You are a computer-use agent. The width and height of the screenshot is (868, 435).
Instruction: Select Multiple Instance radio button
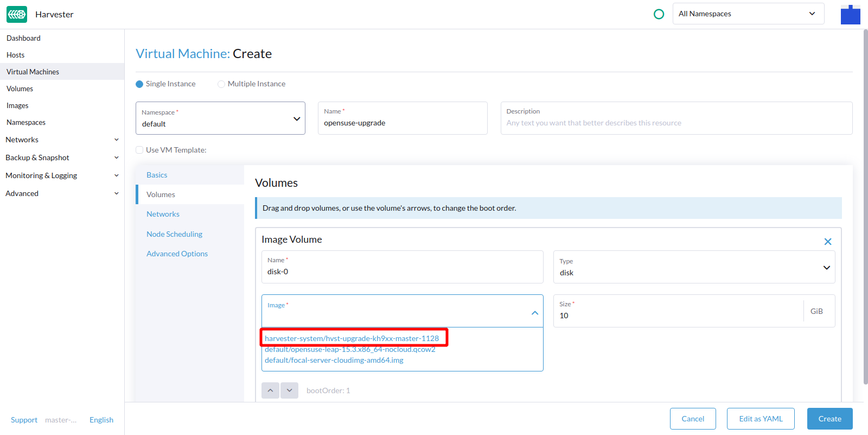(x=221, y=84)
